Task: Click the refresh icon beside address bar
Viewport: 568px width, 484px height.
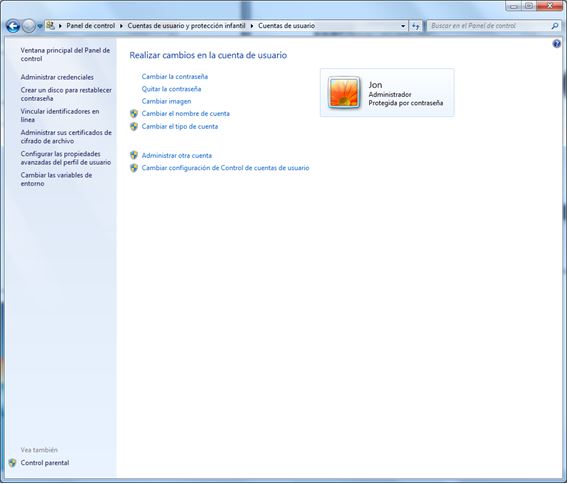Action: point(415,26)
